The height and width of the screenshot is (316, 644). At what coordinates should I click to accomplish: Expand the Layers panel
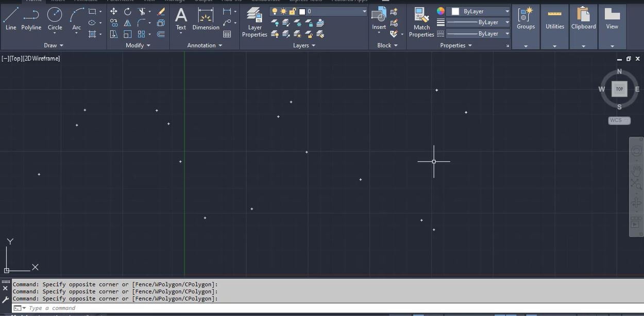304,45
